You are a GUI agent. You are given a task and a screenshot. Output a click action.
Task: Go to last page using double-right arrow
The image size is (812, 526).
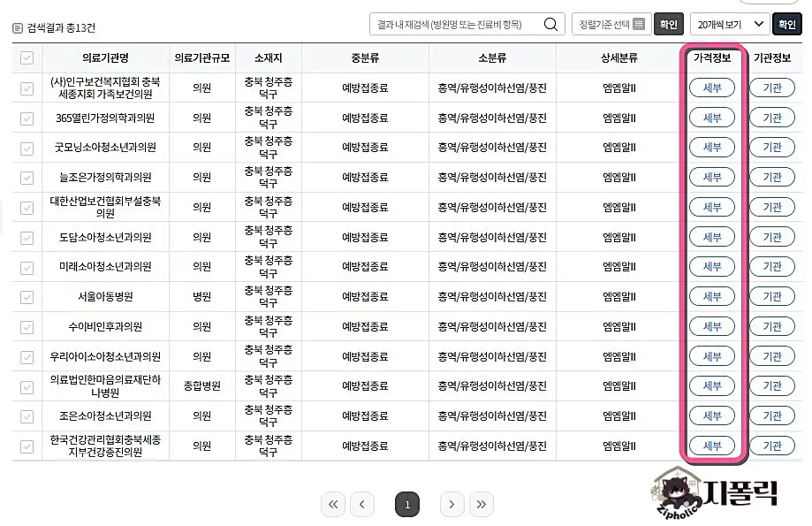pyautogui.click(x=482, y=504)
